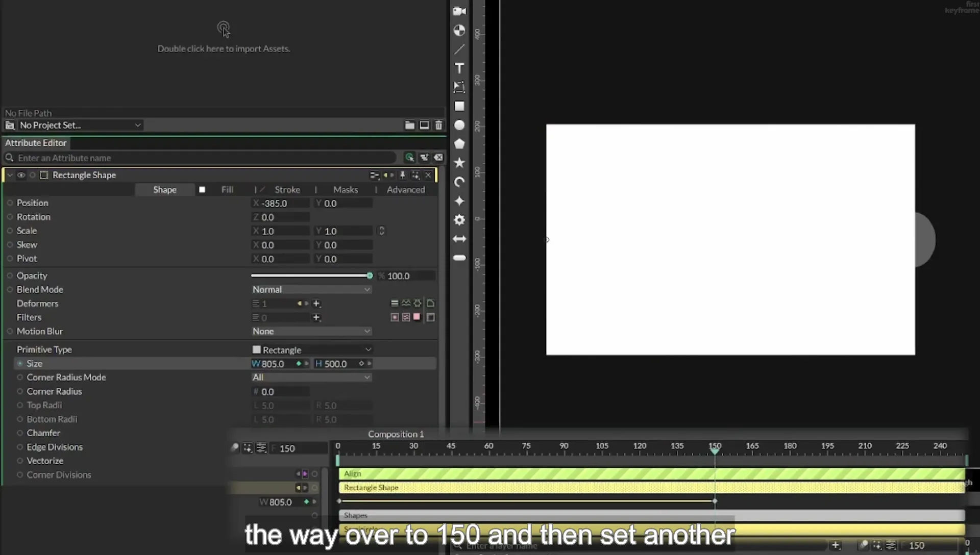Switch to the Advanced tab
The height and width of the screenshot is (555, 980).
coord(406,190)
